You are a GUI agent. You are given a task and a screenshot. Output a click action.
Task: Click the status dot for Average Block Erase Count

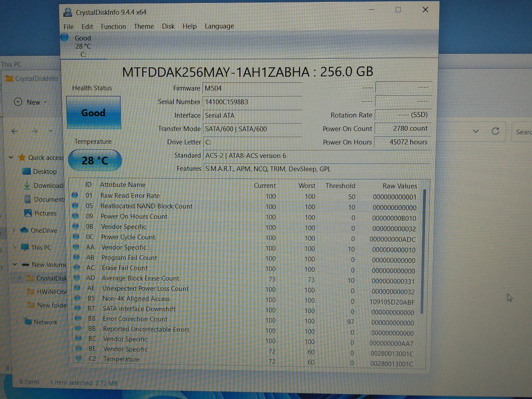[x=77, y=277]
